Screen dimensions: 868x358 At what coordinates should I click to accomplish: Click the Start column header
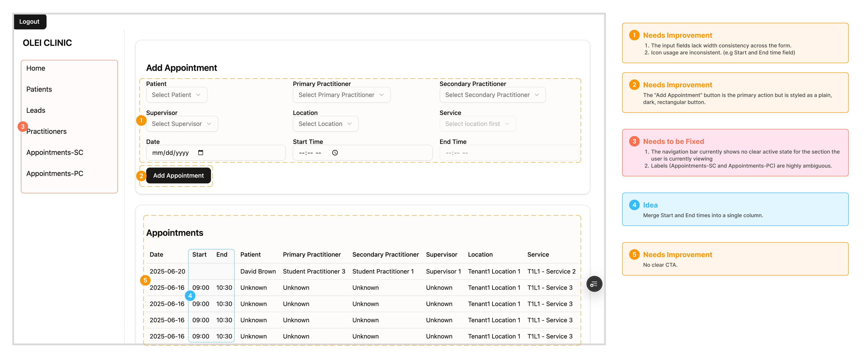[200, 255]
